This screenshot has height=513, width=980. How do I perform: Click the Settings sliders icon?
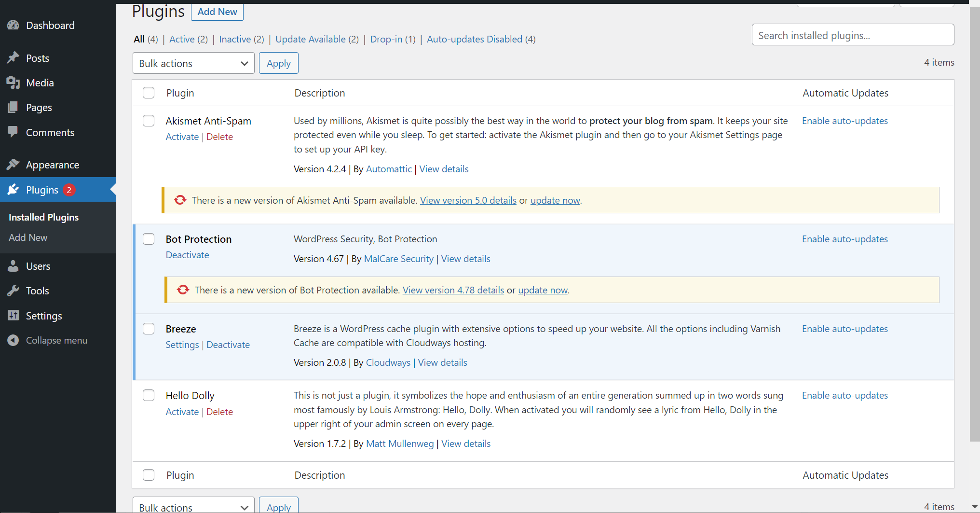13,316
